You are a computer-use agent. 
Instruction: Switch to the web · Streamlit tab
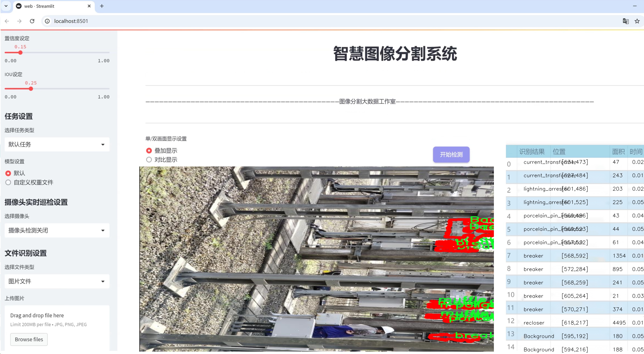point(54,6)
